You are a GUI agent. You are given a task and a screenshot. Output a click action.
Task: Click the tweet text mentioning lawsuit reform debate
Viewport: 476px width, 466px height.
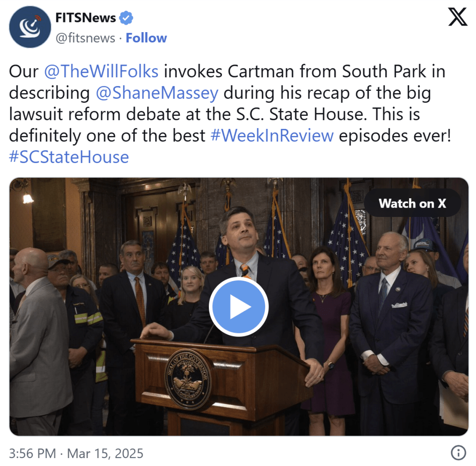point(230,114)
